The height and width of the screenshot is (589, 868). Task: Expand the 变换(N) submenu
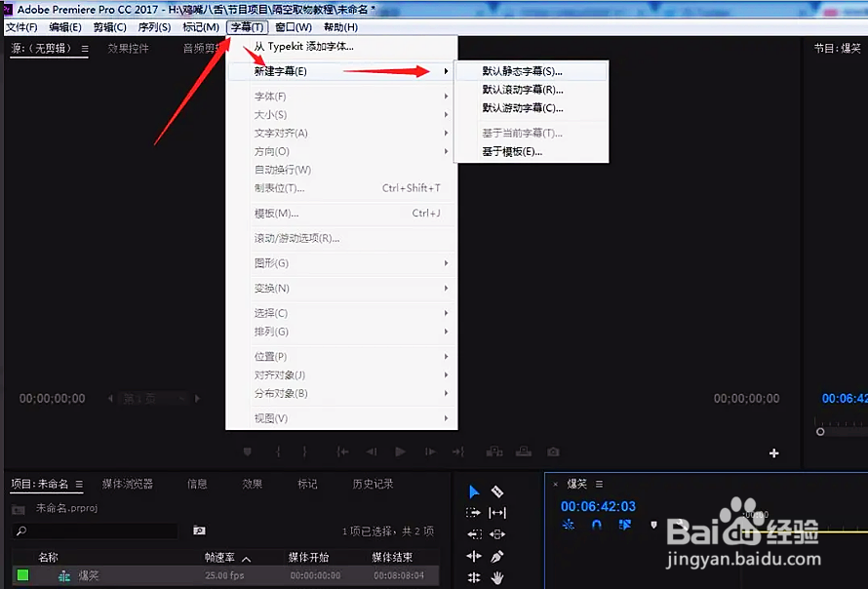coord(341,288)
